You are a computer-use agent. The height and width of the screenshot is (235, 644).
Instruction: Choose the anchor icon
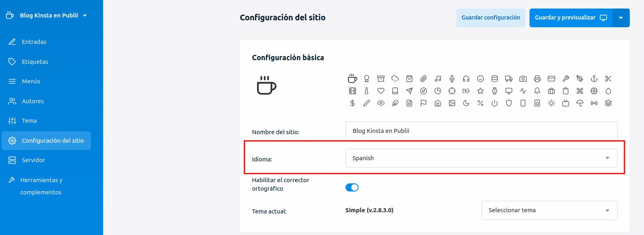594,79
